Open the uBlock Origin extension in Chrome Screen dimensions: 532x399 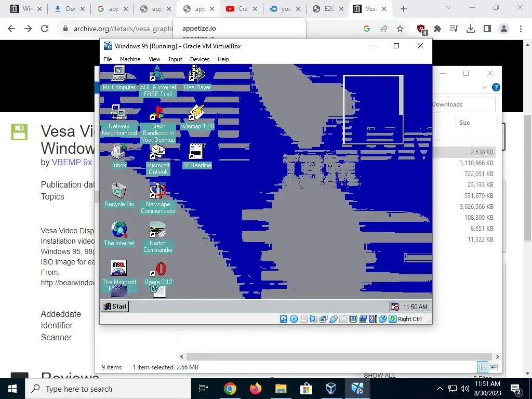pos(422,29)
